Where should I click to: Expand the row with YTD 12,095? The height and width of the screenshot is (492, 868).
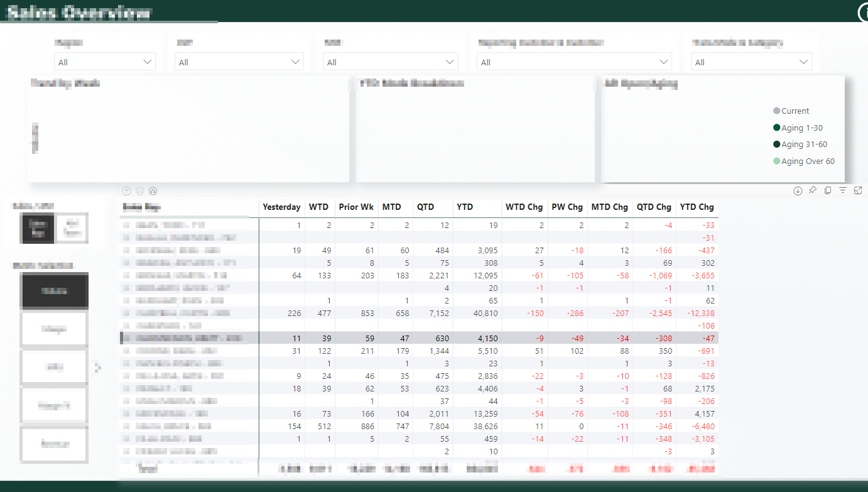click(x=126, y=275)
